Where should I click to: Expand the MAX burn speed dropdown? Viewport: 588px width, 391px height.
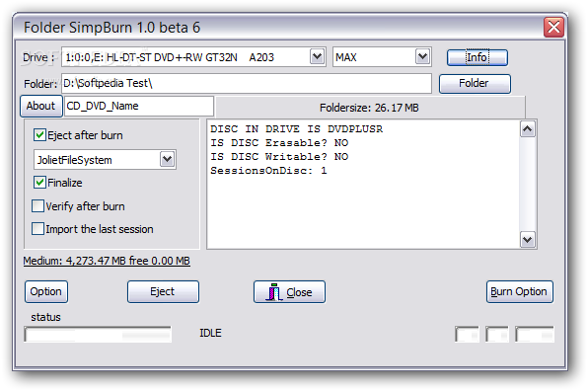point(422,57)
